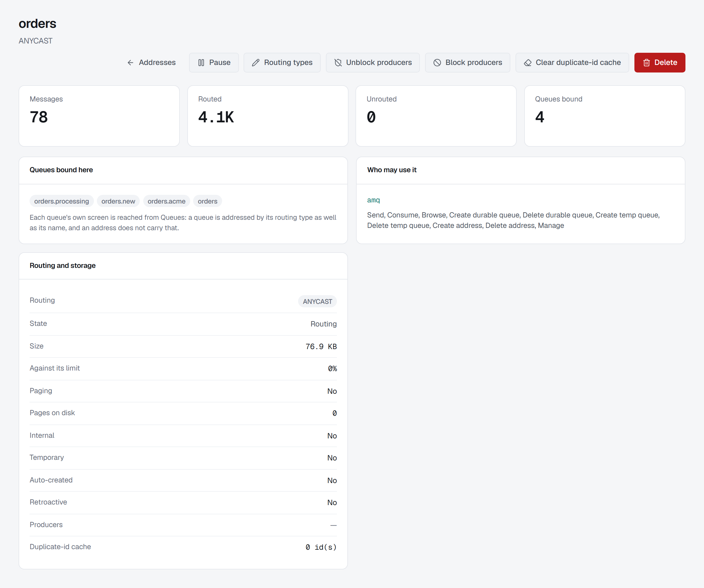
Task: Click the orders page title
Action: [37, 24]
